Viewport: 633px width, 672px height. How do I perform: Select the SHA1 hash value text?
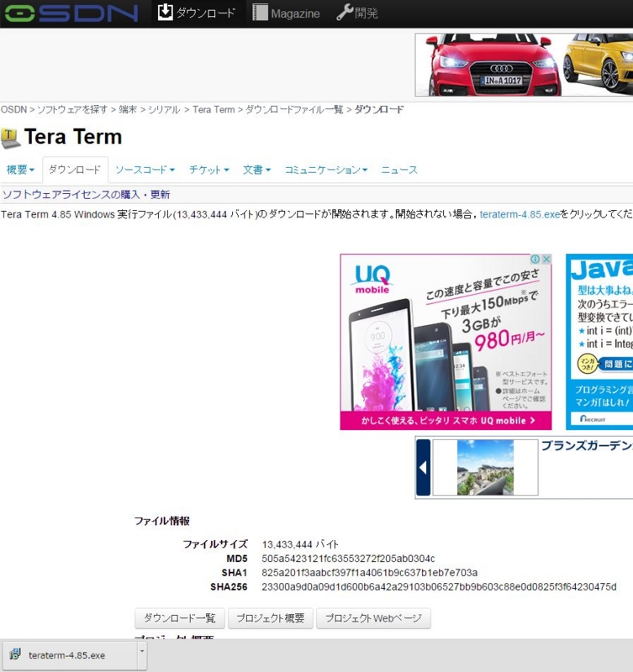click(370, 573)
